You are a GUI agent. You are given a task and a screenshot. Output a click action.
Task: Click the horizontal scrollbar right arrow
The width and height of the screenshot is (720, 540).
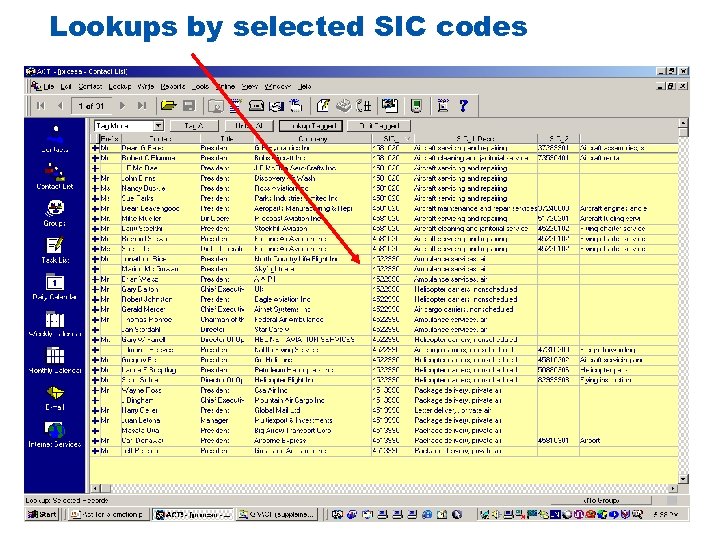tap(673, 489)
